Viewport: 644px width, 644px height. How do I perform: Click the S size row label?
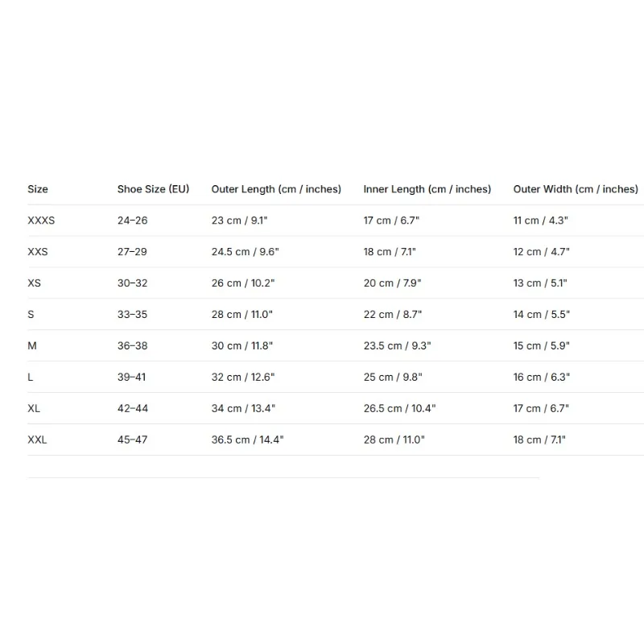(31, 315)
